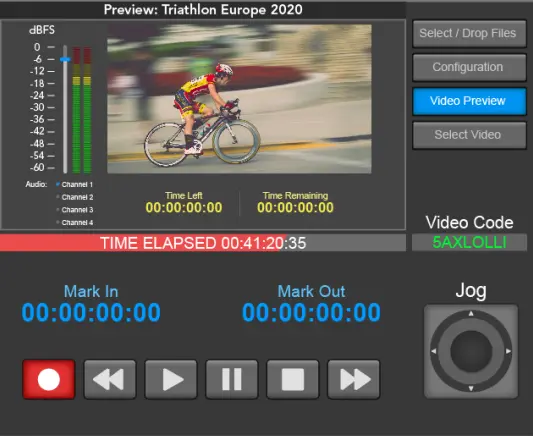Click the Rewind button
The width and height of the screenshot is (533, 436).
(x=110, y=379)
